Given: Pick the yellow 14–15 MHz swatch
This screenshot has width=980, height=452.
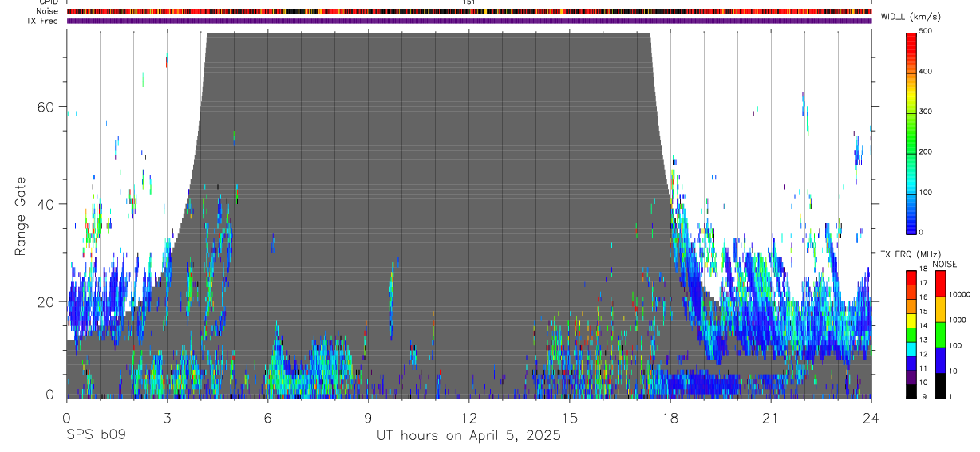Looking at the screenshot, I should [911, 320].
